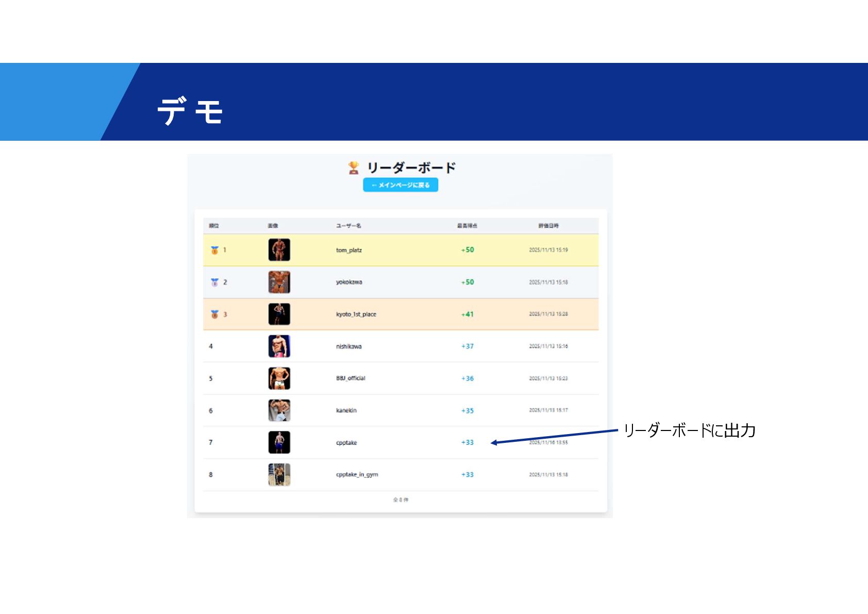Click the silver medal icon for rank 2

point(214,283)
